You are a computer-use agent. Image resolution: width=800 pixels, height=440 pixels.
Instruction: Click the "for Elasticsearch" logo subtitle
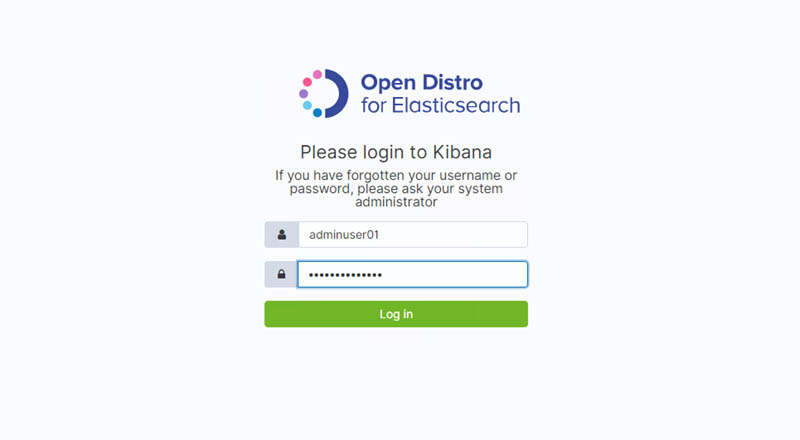coord(441,106)
